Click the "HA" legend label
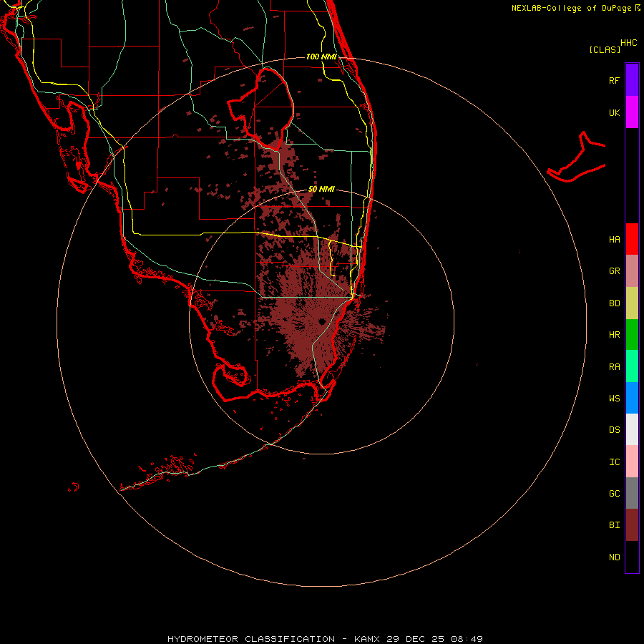The height and width of the screenshot is (644, 644). tap(614, 240)
